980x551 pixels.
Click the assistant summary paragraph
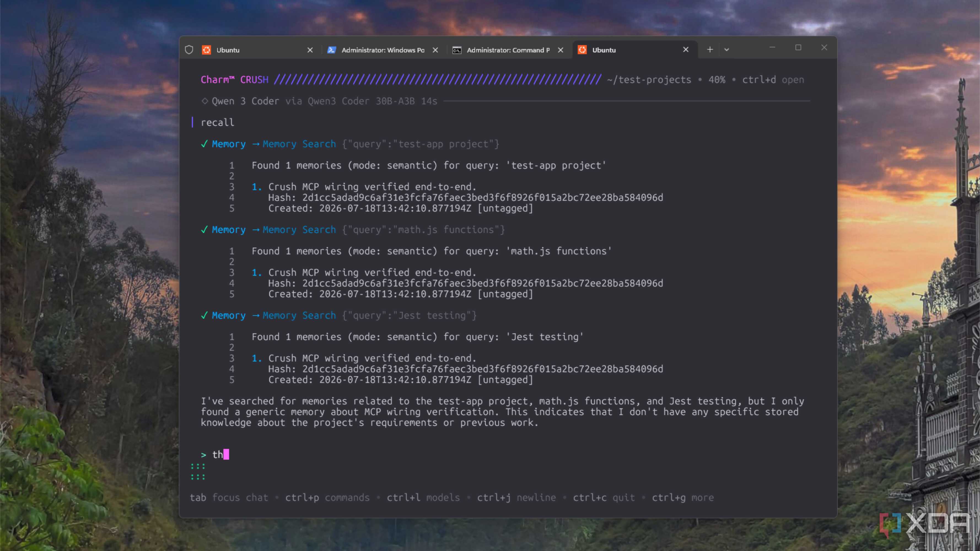(x=503, y=412)
